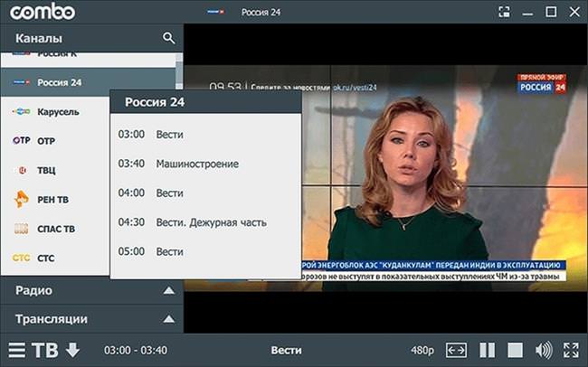Screen dimensions: 588x367
Task: Maximize the Combo window
Action: [551, 12]
